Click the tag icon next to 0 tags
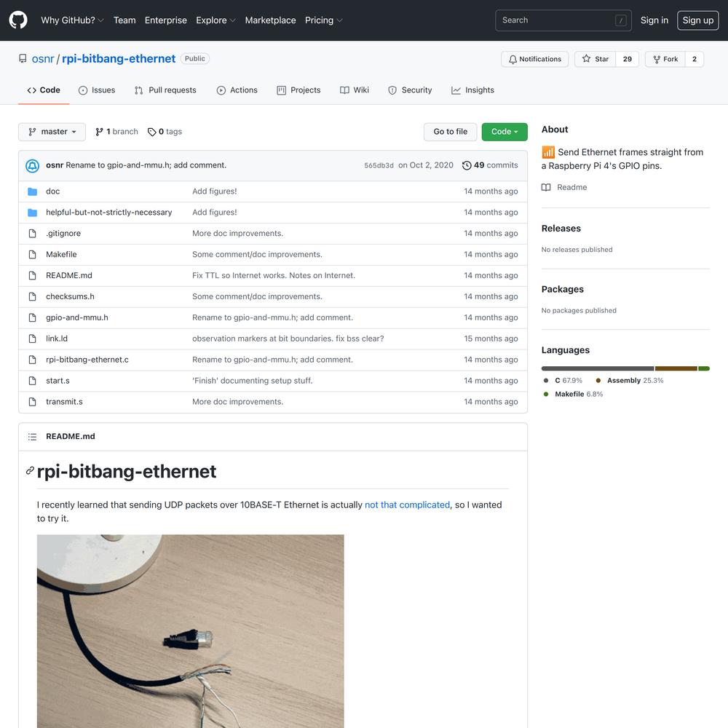 point(152,132)
